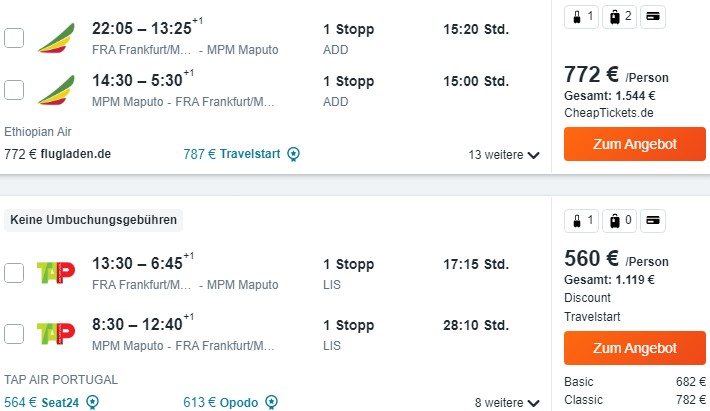The width and height of the screenshot is (710, 411).
Task: Click the carry-on bag icon for 560 € offer
Action: 581,221
